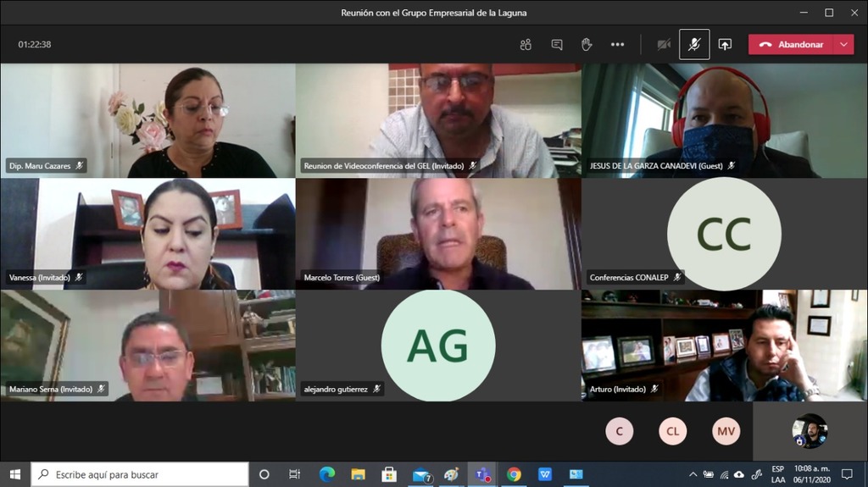
Task: Select the MV participant avatar
Action: (x=726, y=431)
